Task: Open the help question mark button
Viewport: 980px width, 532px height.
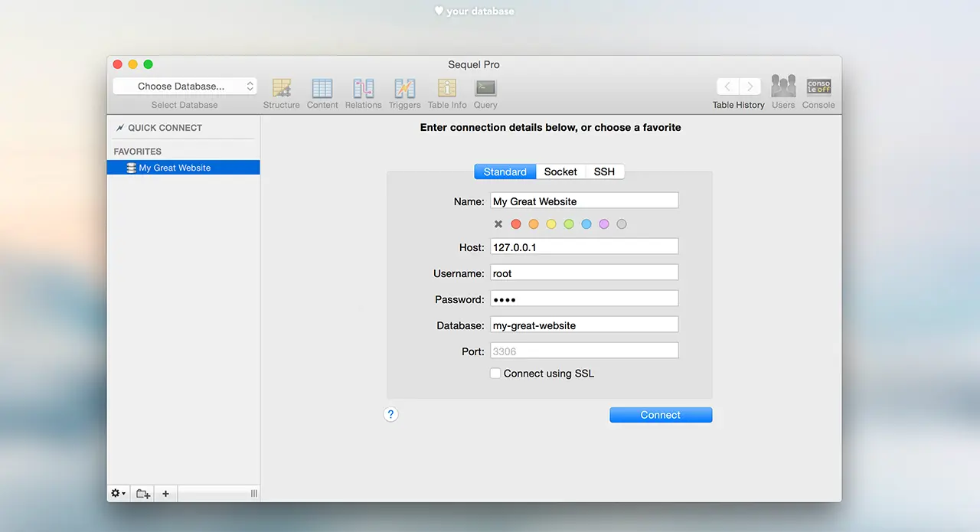Action: click(390, 414)
